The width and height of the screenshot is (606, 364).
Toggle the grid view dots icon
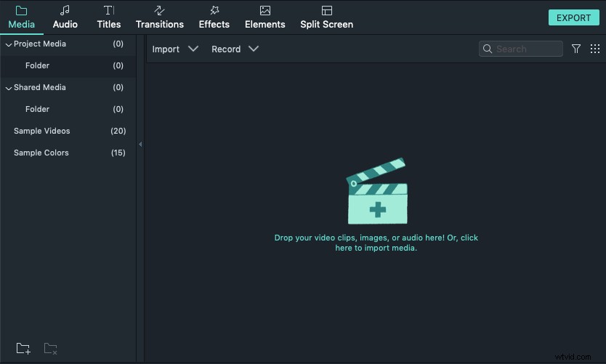pyautogui.click(x=595, y=49)
